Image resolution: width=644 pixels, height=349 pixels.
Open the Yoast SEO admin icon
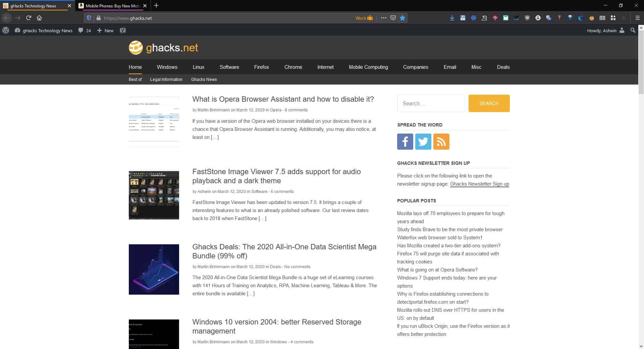(x=123, y=31)
